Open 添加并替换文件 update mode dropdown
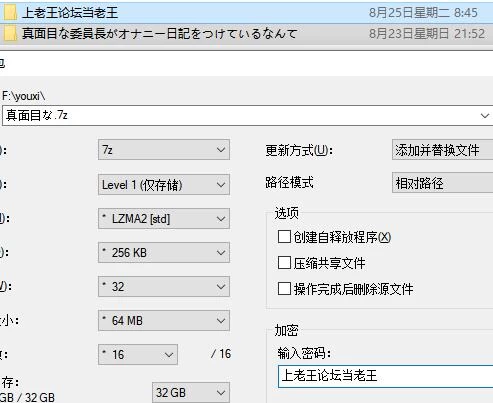Image resolution: width=493 pixels, height=403 pixels. (x=442, y=150)
